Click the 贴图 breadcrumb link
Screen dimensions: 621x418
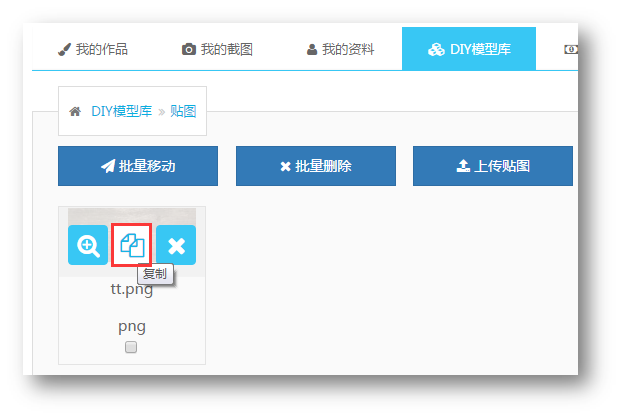pyautogui.click(x=183, y=111)
